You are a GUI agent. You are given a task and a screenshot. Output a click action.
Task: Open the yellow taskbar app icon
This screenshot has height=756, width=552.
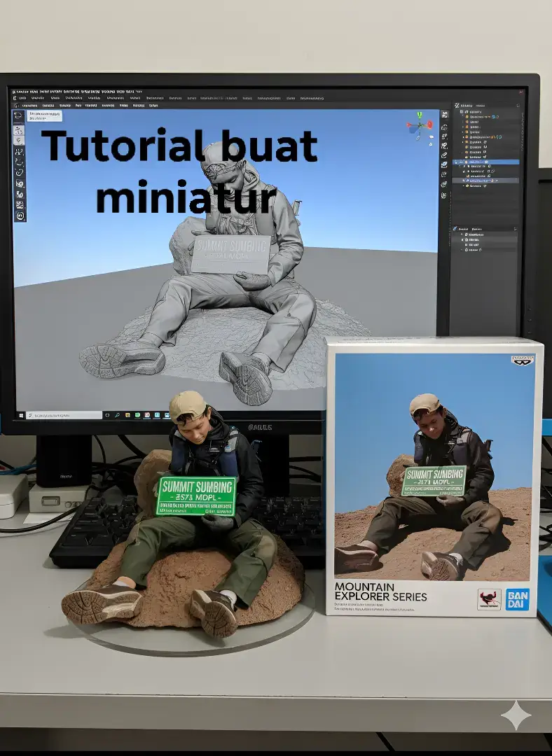tap(127, 415)
